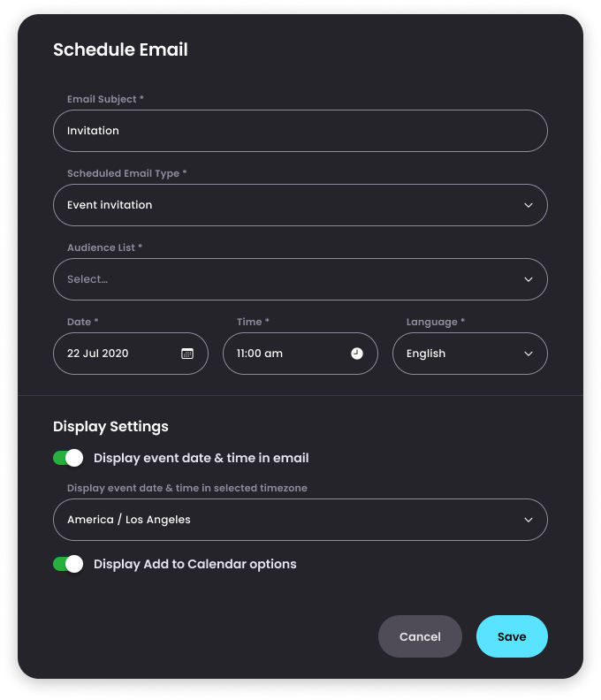601x700 pixels.
Task: Click the 'Display Add to Calendar options' label text
Action: [x=195, y=564]
